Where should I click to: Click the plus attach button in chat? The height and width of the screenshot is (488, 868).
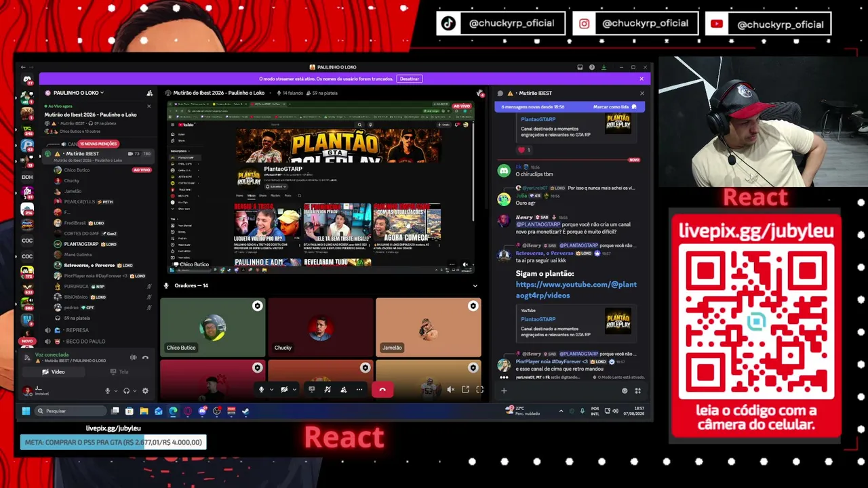tap(504, 390)
